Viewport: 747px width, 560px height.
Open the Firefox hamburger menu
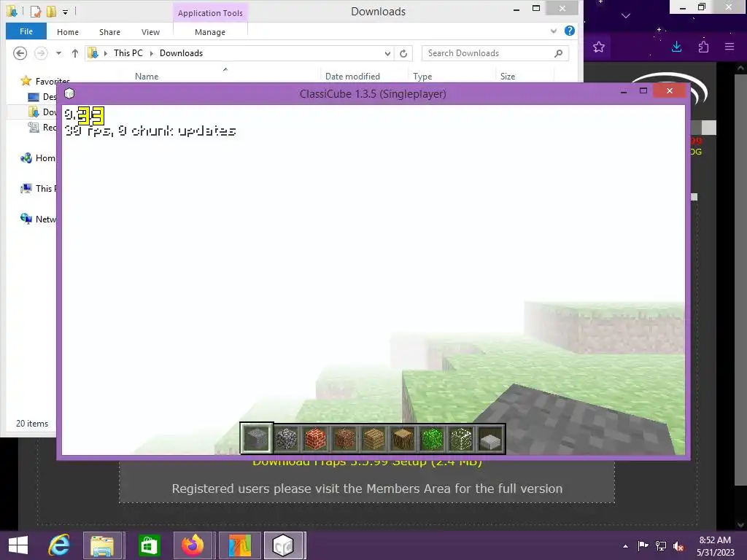tap(729, 47)
